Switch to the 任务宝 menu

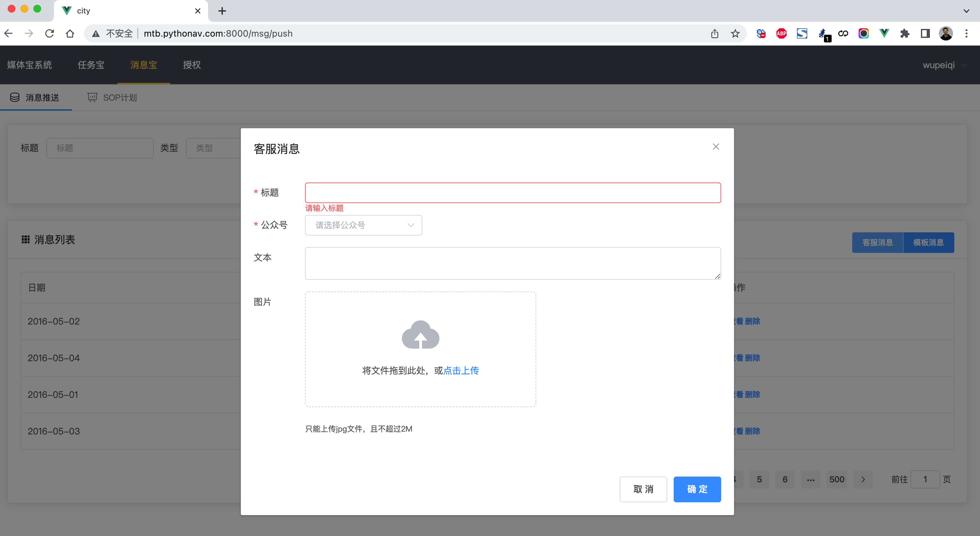91,65
